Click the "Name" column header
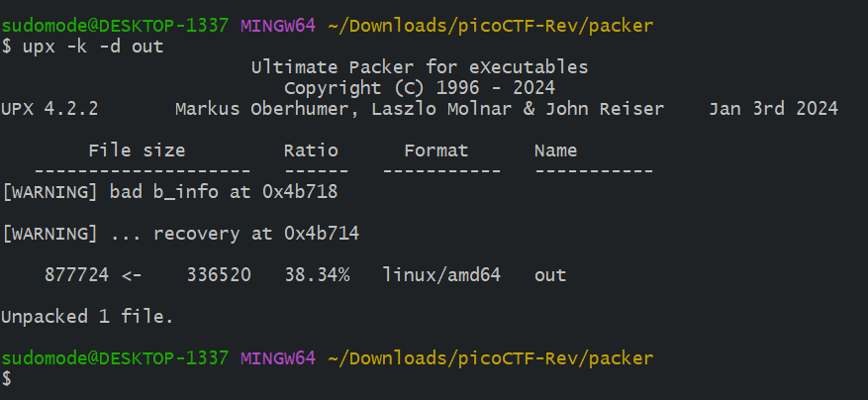The height and width of the screenshot is (400, 868). pos(555,151)
